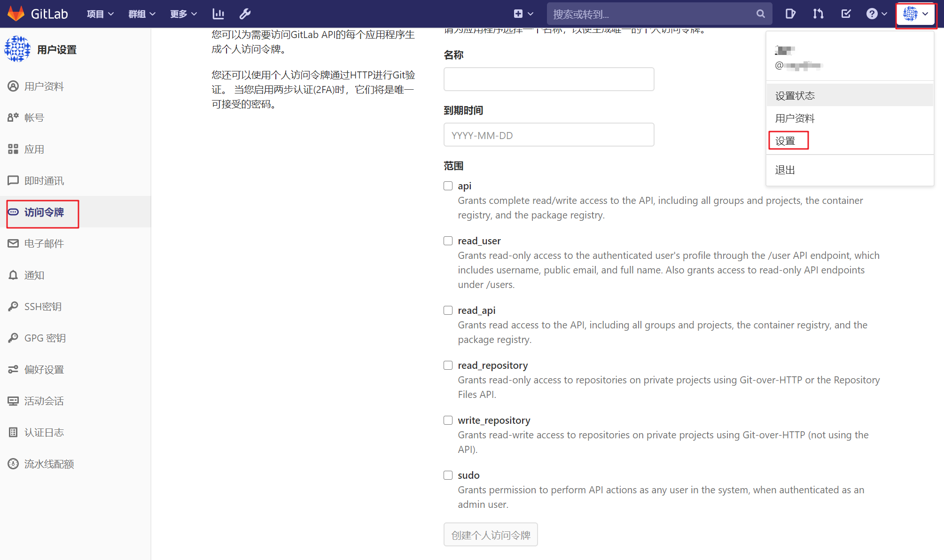Open merge requests from the top bar

point(818,14)
